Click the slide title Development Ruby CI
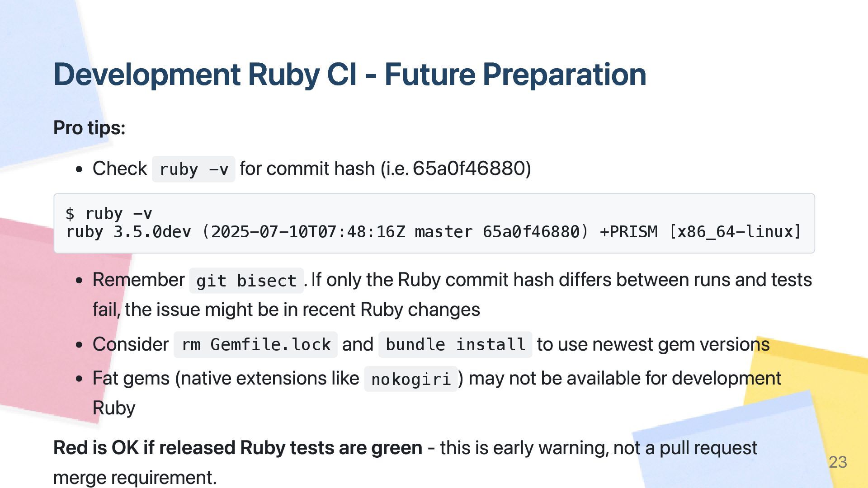This screenshot has height=488, width=868. click(350, 75)
